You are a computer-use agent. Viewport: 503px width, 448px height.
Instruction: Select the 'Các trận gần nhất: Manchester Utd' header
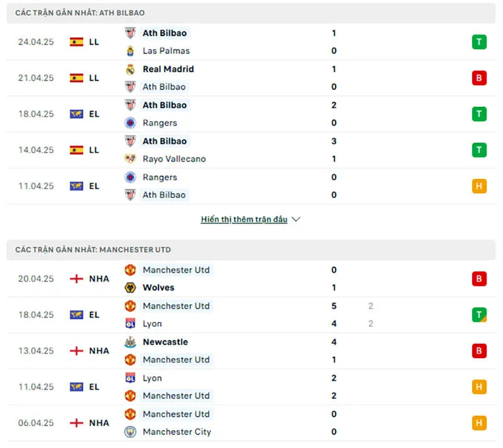[93, 249]
